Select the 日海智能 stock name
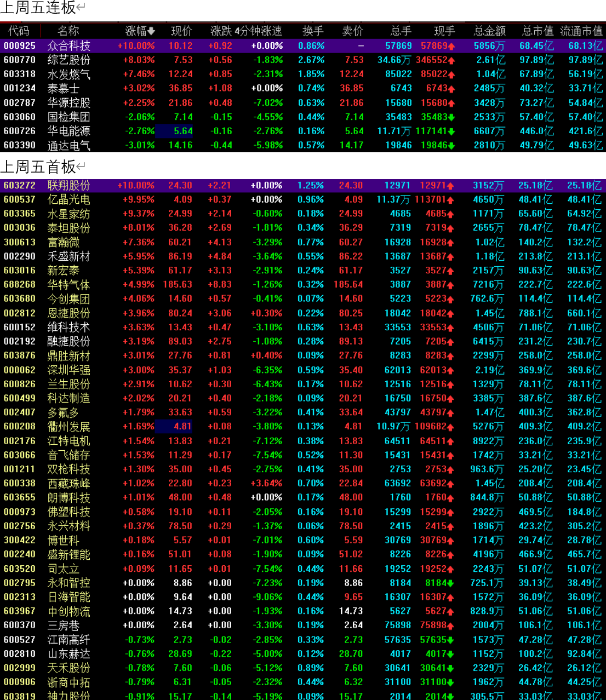Screen dimensions: 606x700 click(69, 597)
